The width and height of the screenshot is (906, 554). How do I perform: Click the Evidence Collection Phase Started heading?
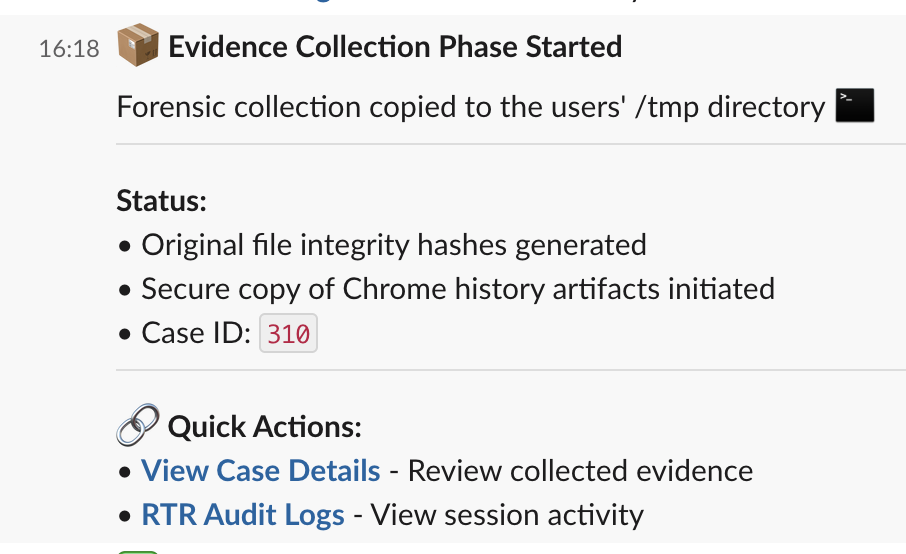pos(395,47)
